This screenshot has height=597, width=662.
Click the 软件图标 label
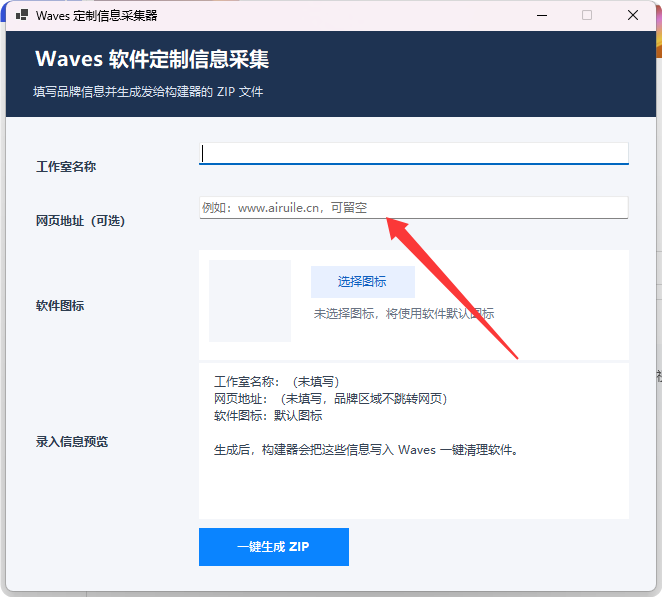coord(60,306)
